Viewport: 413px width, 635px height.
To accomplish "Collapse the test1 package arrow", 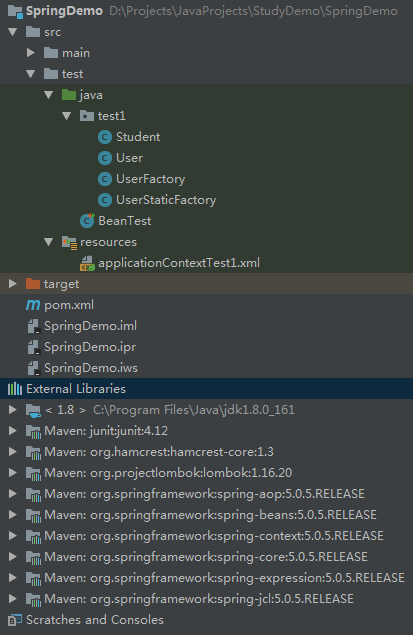I will pos(67,116).
